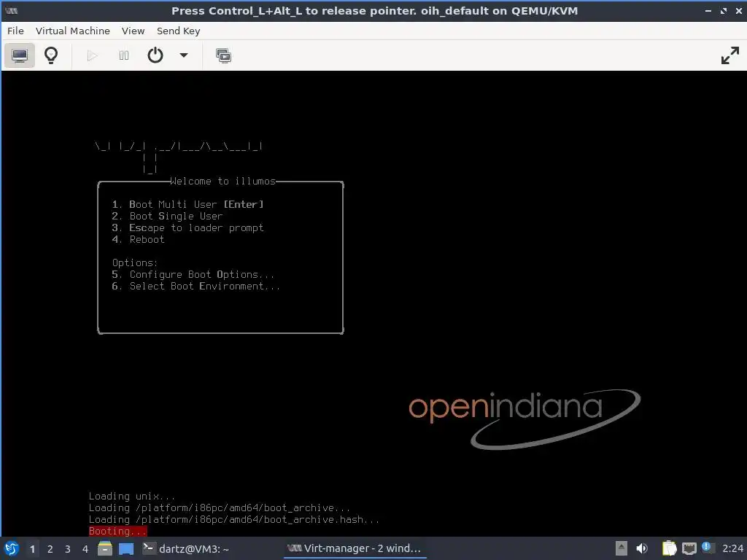
Task: Open the File menu
Action: coord(15,31)
